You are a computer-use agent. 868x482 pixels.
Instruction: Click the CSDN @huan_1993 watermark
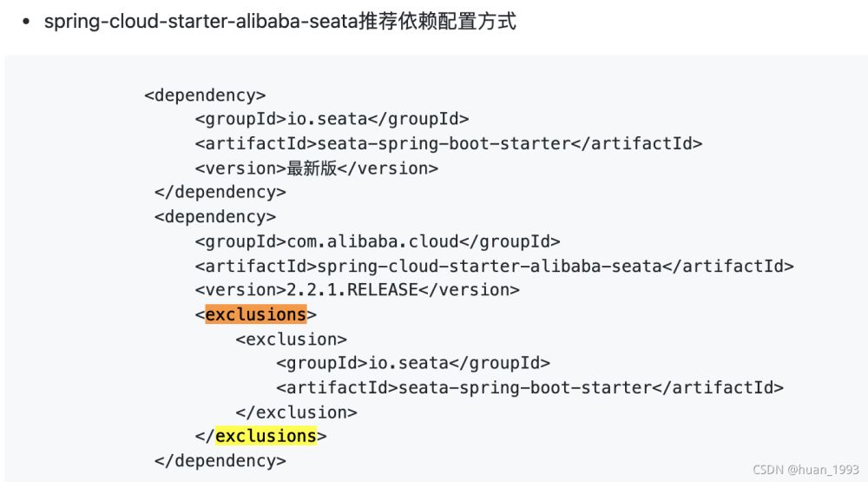pos(806,470)
